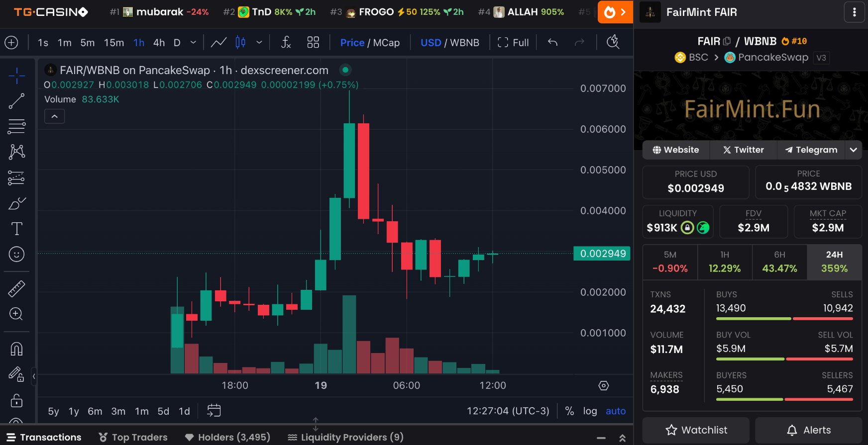Collapse the chart legend indicator arrow
This screenshot has height=445, width=868.
pos(55,116)
